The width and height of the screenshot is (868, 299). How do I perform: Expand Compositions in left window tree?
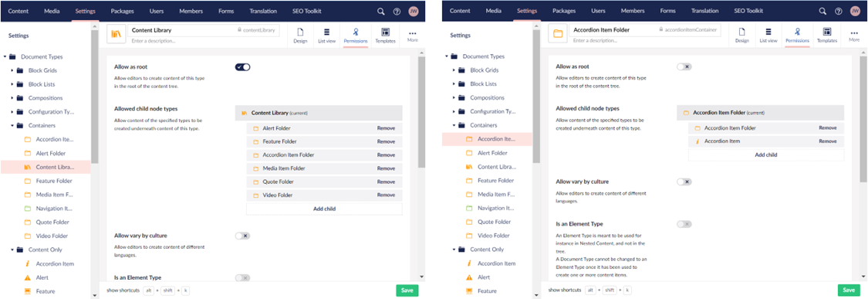12,97
